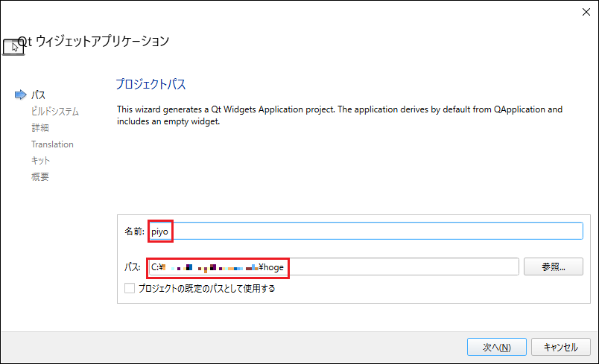Click the 次へ(N) button
Image resolution: width=599 pixels, height=364 pixels.
tap(497, 347)
